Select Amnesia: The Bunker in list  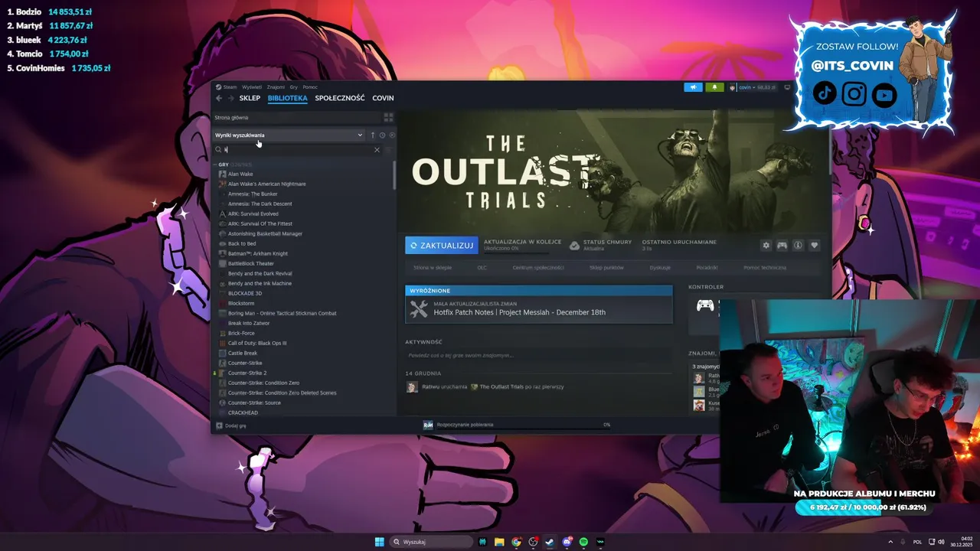(x=253, y=194)
